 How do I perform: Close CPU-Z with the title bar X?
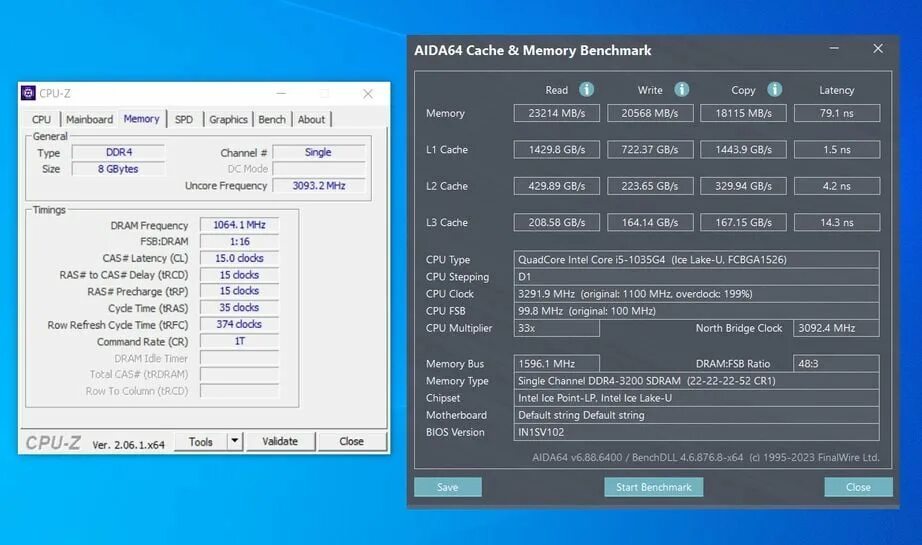tap(368, 93)
